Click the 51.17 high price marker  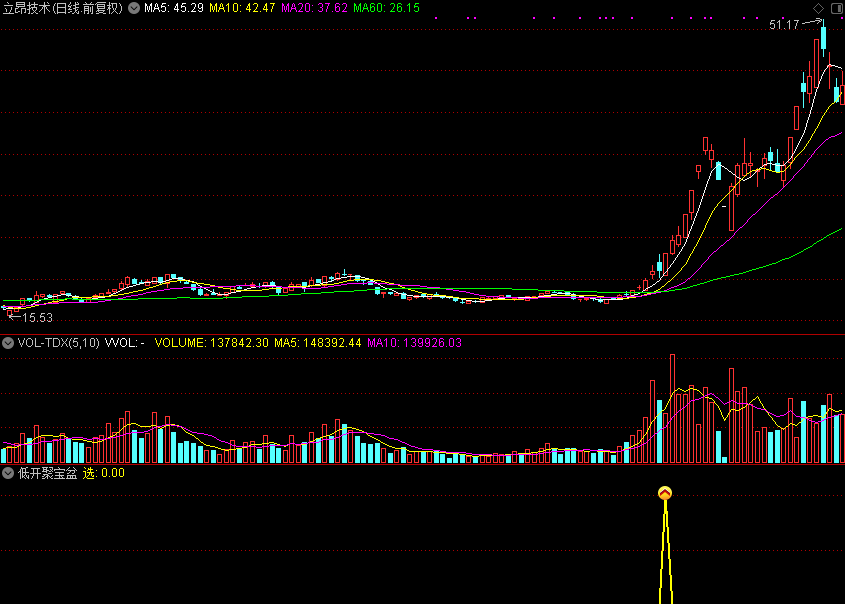[784, 25]
